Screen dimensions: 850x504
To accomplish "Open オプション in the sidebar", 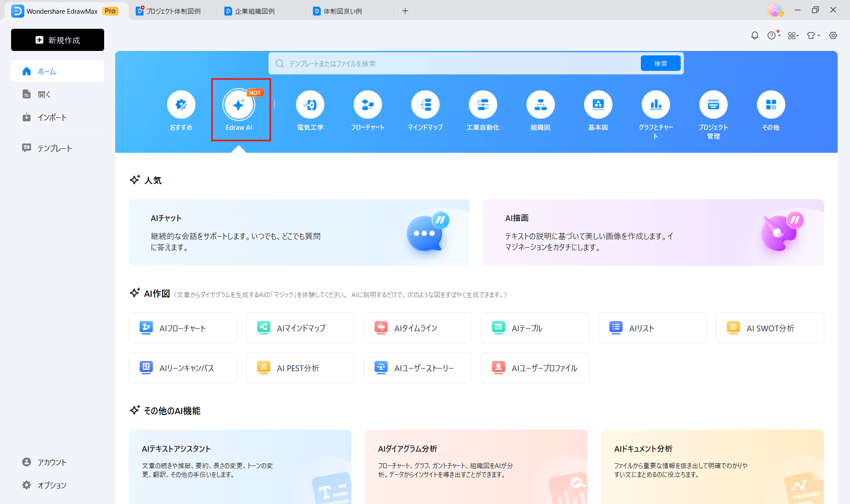I will [58, 485].
